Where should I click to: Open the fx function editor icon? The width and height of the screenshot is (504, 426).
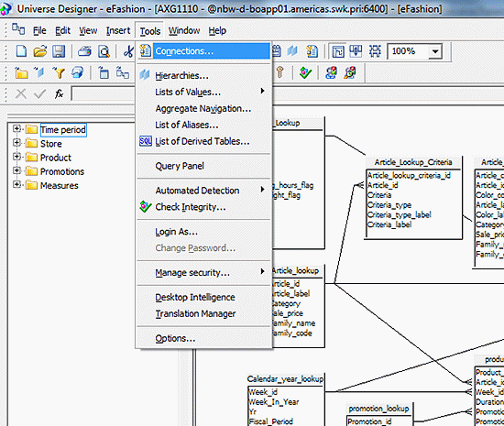point(59,94)
